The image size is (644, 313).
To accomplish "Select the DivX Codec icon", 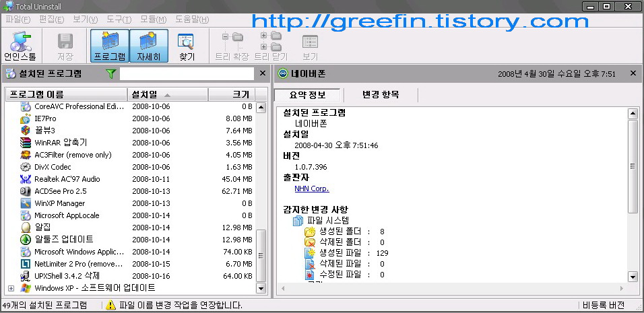I will [26, 167].
